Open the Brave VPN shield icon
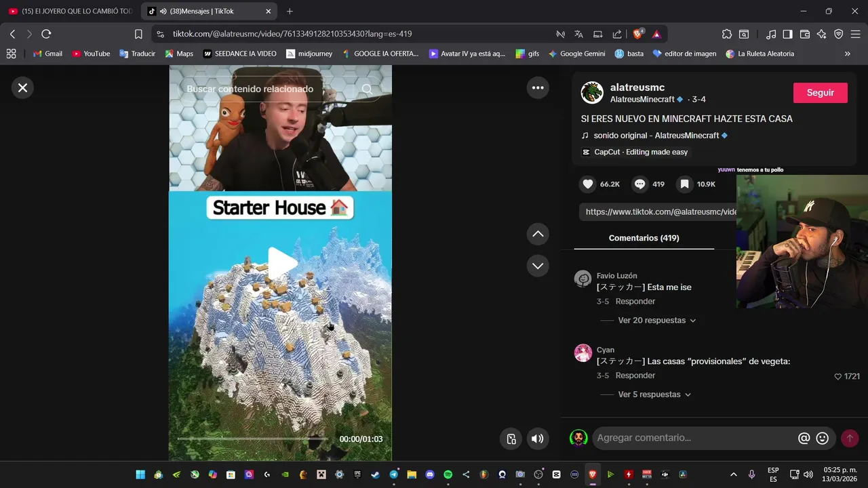 click(x=838, y=34)
